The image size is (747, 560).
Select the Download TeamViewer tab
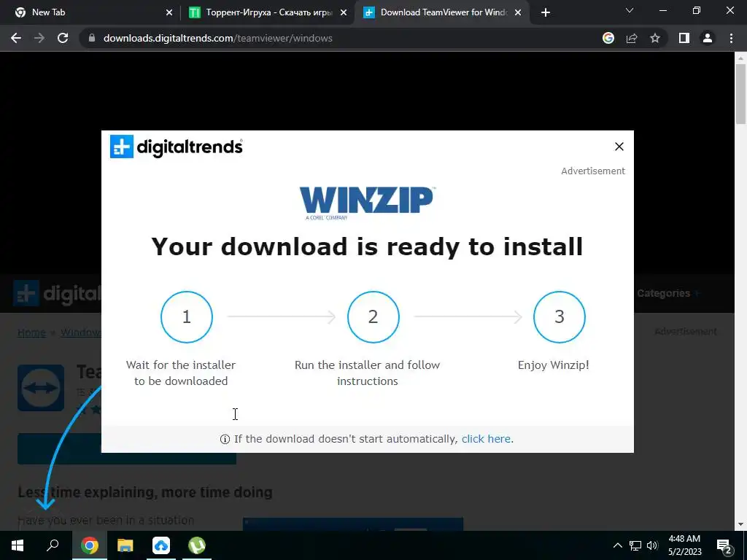[x=441, y=12]
